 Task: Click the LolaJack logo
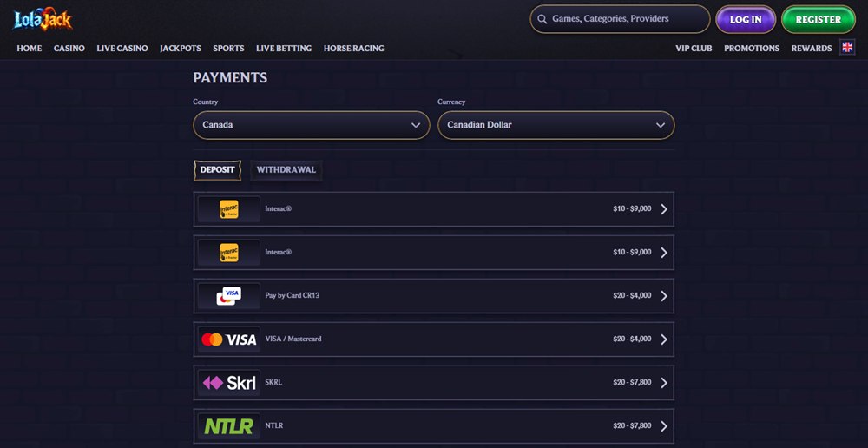43,19
